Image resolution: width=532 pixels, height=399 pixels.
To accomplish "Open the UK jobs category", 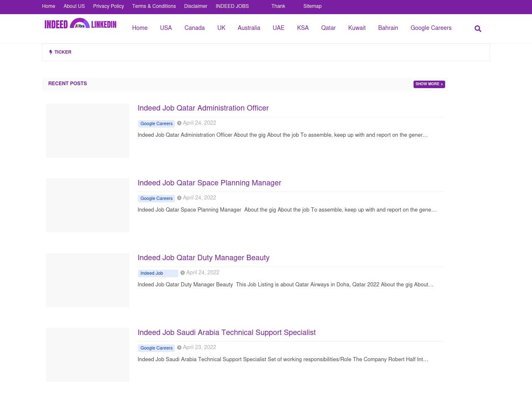I will coord(221,28).
